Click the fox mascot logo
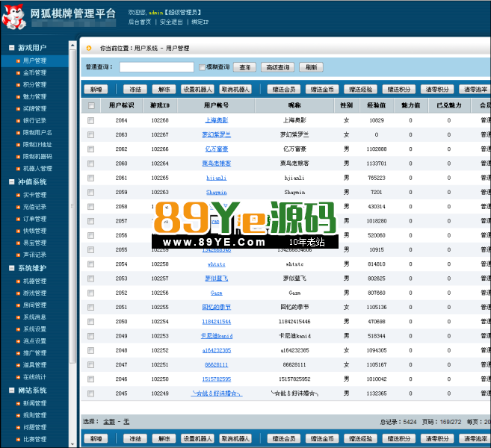The image size is (491, 448). coord(15,16)
